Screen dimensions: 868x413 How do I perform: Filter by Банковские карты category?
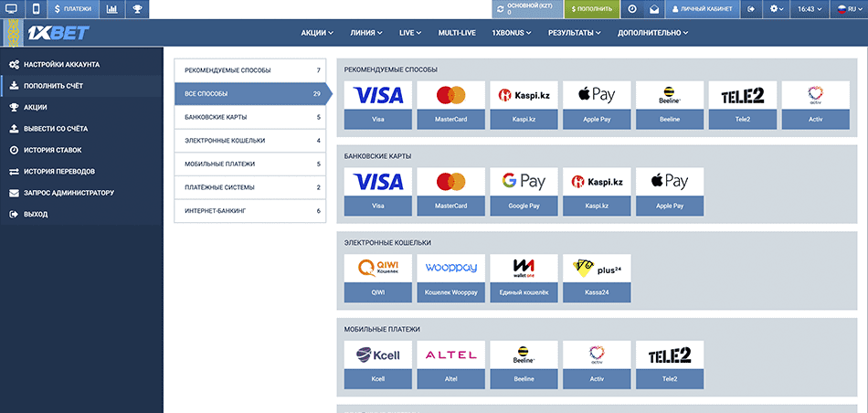[250, 117]
